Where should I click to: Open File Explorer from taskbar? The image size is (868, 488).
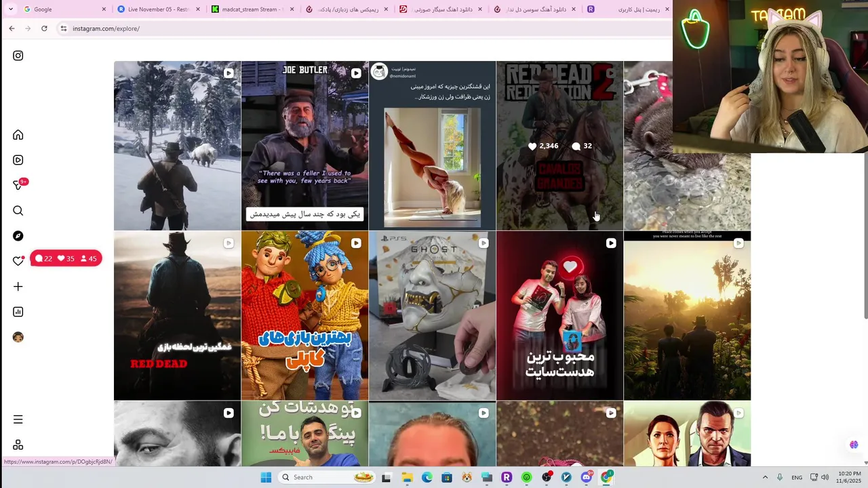coord(407,477)
